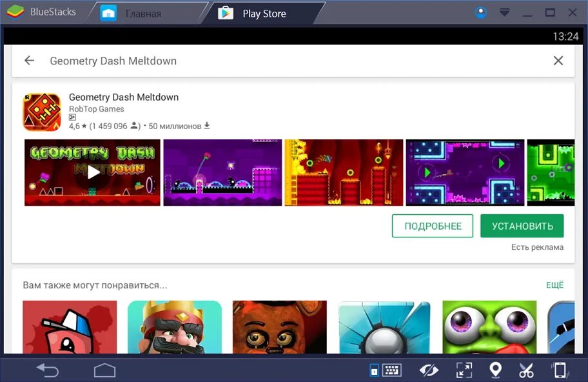Click the Есть реклама label
This screenshot has width=588, height=382.
tap(537, 247)
